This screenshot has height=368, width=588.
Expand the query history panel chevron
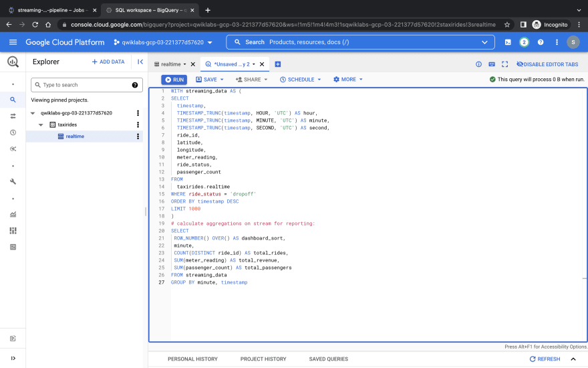tap(573, 359)
